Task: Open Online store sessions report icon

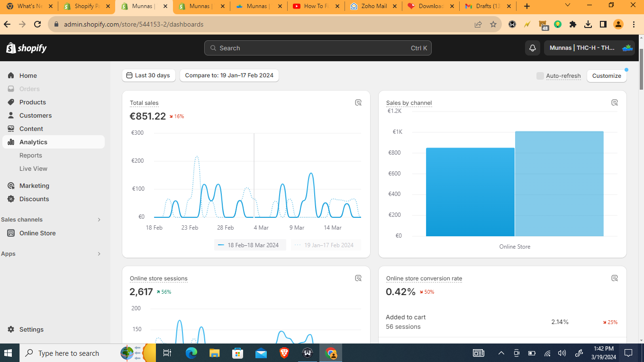Action: (358, 278)
